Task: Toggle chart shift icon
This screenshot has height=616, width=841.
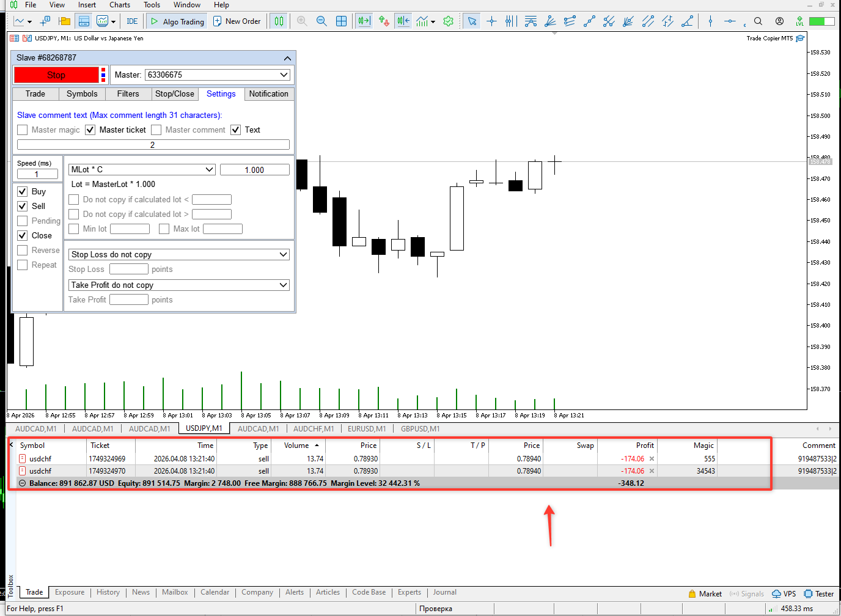Action: 403,21
